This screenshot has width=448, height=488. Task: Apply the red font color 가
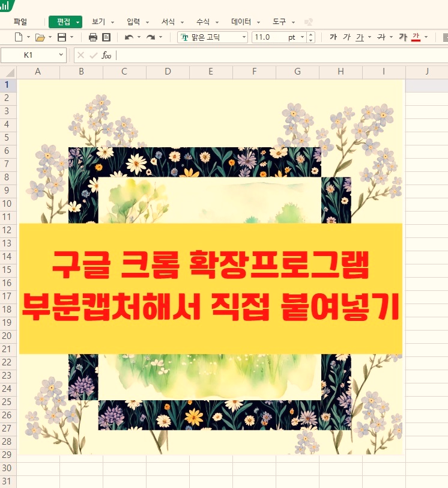(416, 37)
